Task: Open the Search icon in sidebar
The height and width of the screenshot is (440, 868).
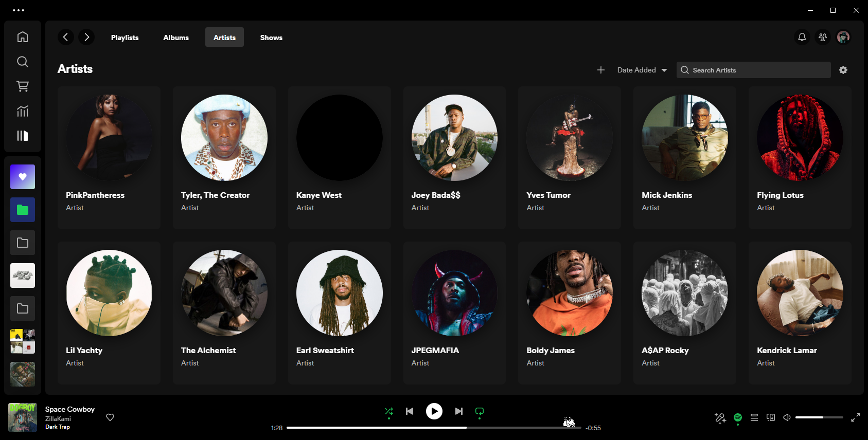Action: click(23, 62)
